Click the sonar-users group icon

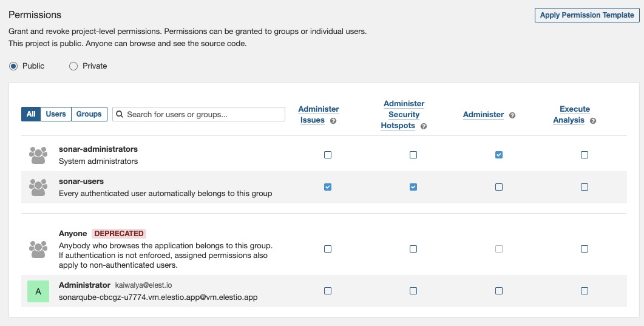38,188
